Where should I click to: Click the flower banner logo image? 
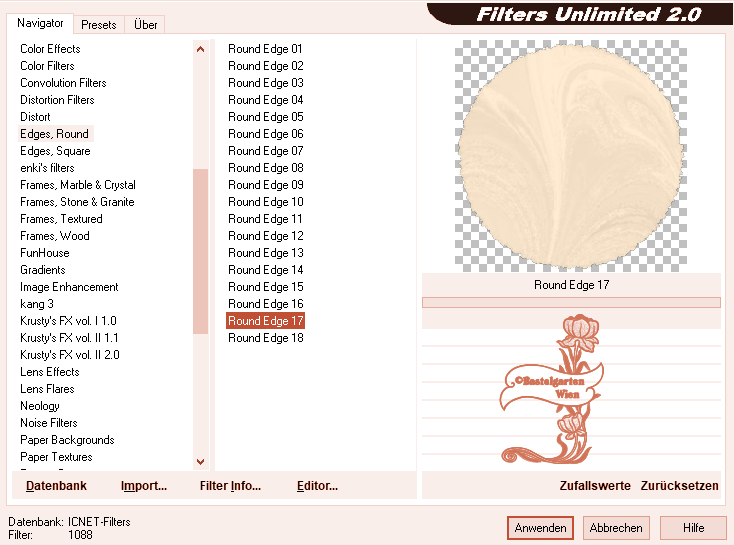(x=555, y=389)
